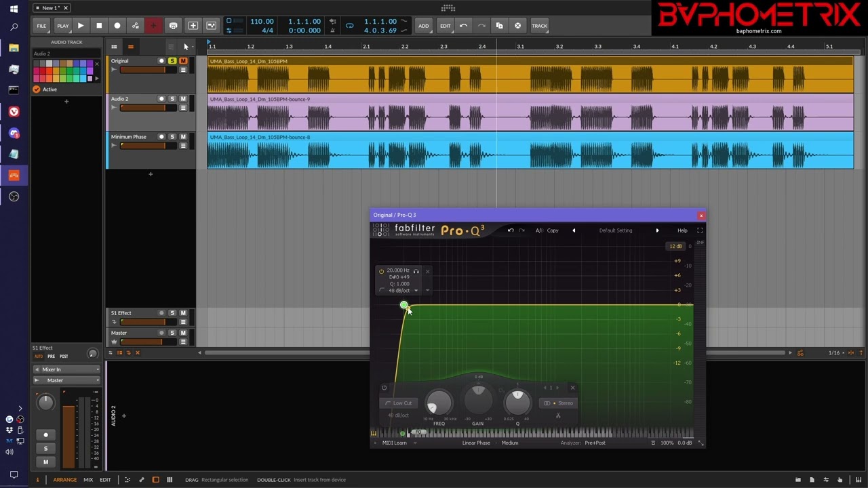
Task: Click the undo arrow in Bitwig toolbar
Action: click(x=464, y=26)
